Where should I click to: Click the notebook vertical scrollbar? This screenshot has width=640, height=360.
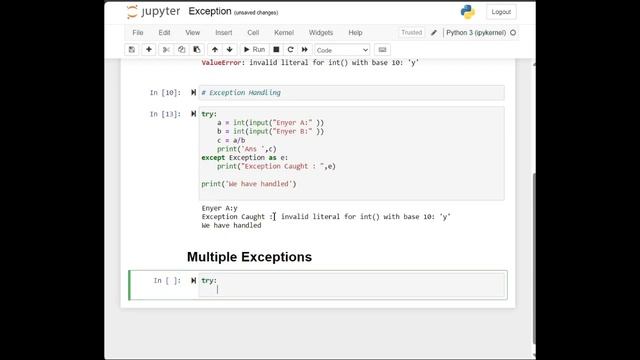533,259
